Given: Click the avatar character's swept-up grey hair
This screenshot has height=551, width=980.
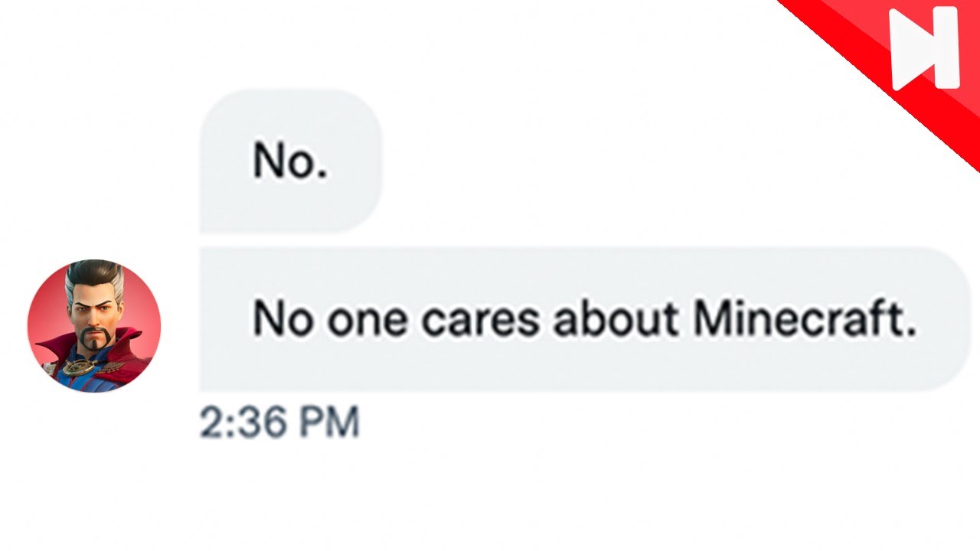Looking at the screenshot, I should click(x=96, y=279).
